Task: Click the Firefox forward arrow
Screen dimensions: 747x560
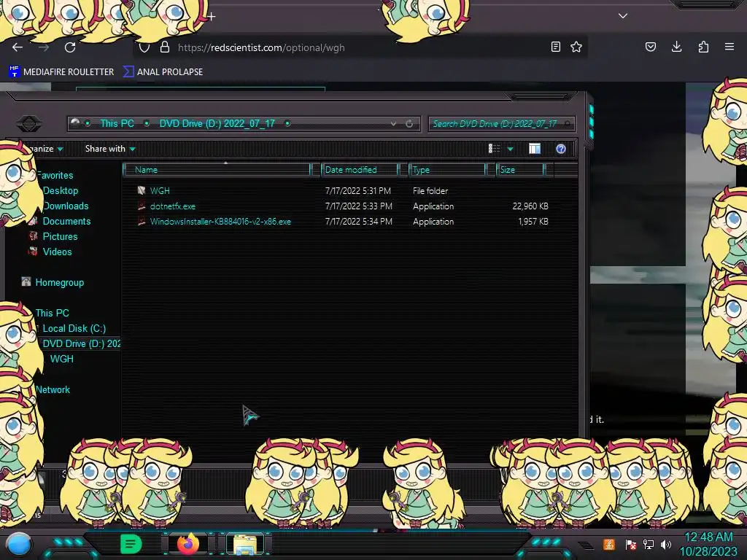Action: click(44, 47)
